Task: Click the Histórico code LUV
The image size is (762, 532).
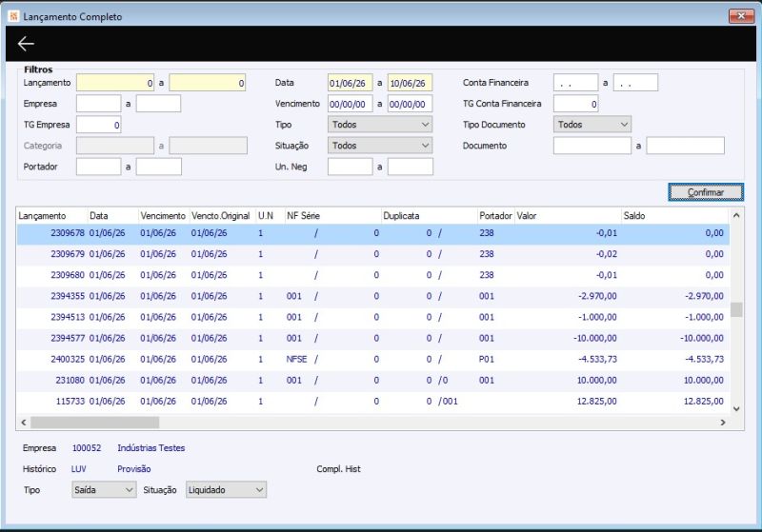Action: [x=78, y=469]
